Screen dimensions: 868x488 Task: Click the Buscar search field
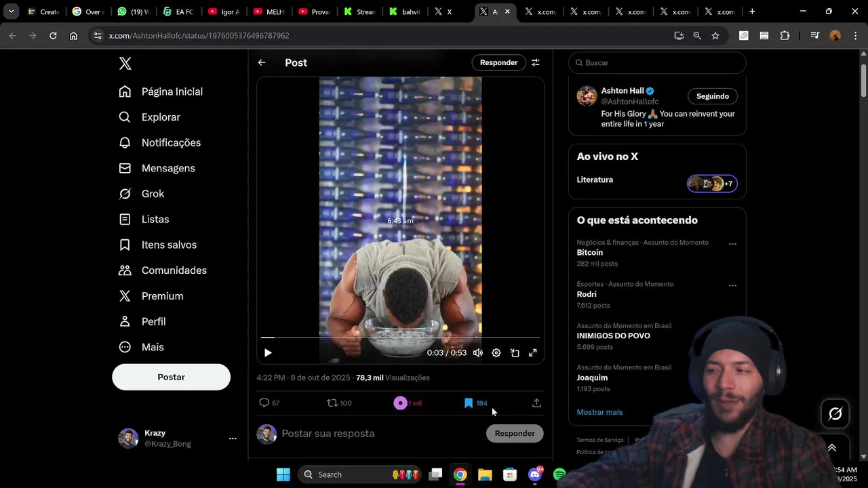[657, 62]
